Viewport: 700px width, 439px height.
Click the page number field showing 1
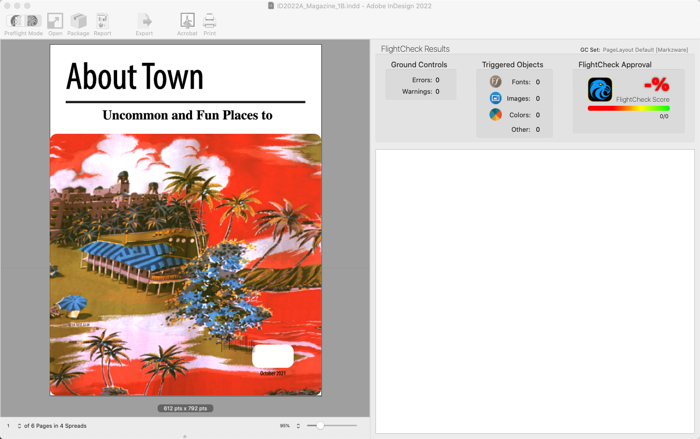[8, 426]
